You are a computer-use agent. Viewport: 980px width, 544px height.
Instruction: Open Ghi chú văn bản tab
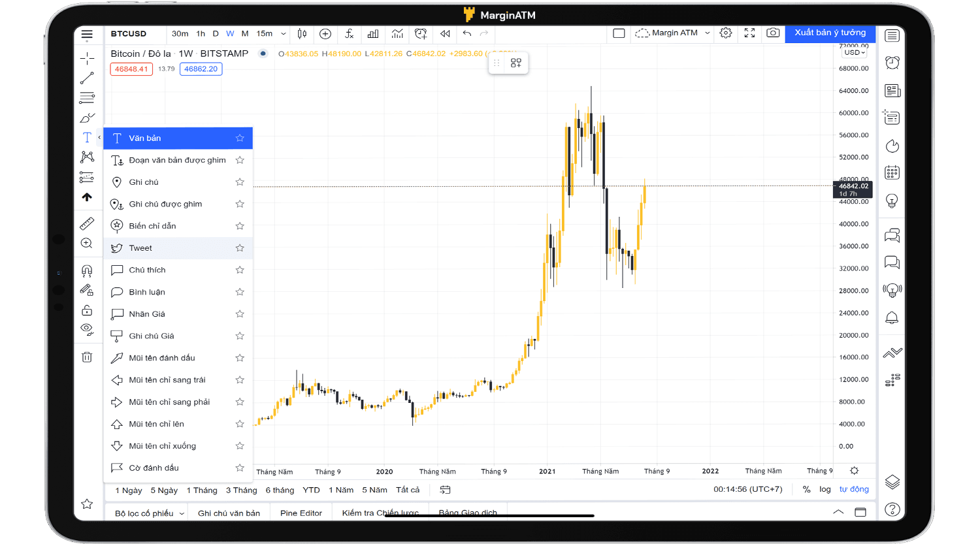click(x=229, y=513)
